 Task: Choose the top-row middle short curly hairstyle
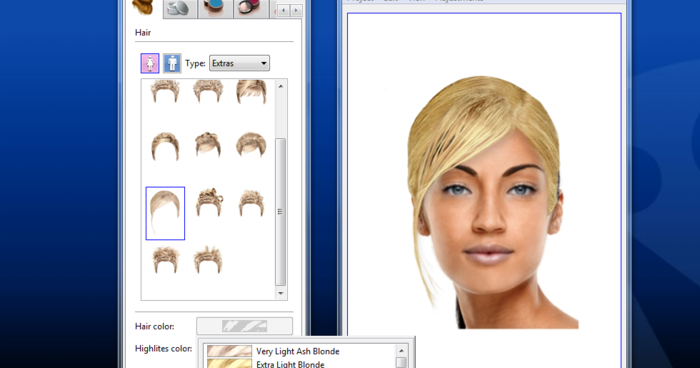(208, 91)
